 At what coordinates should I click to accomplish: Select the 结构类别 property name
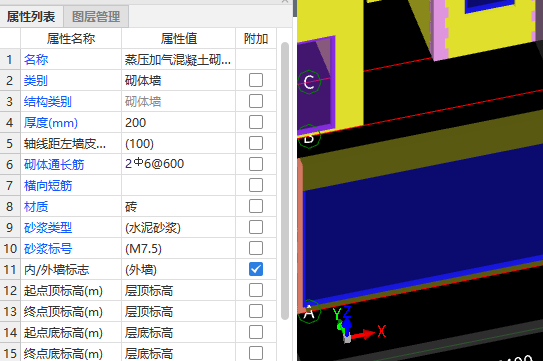48,102
